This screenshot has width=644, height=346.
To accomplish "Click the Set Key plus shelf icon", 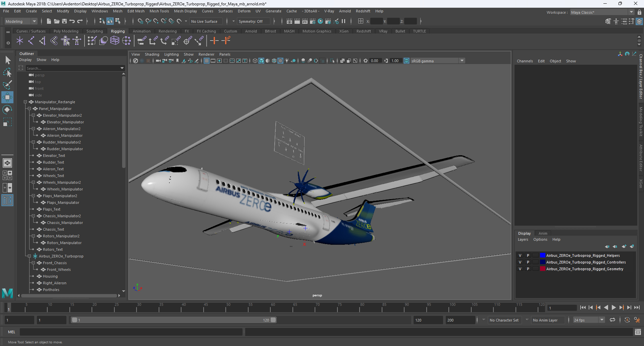I will [x=214, y=41].
